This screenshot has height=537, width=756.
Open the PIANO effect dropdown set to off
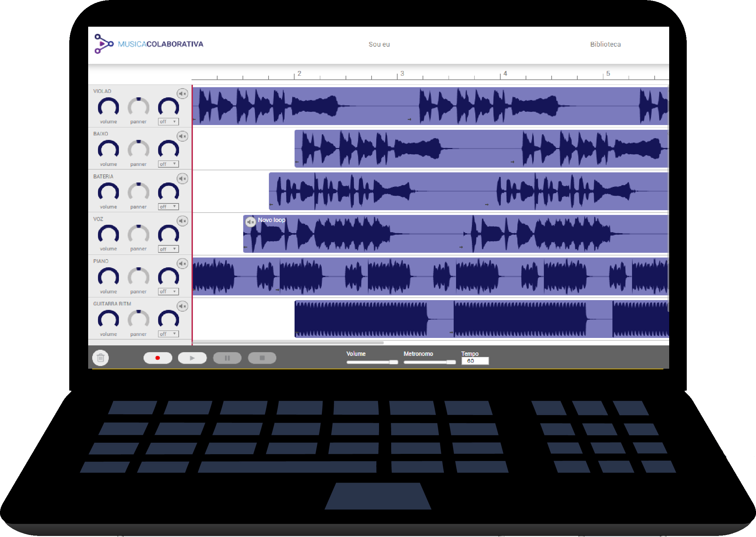[168, 292]
